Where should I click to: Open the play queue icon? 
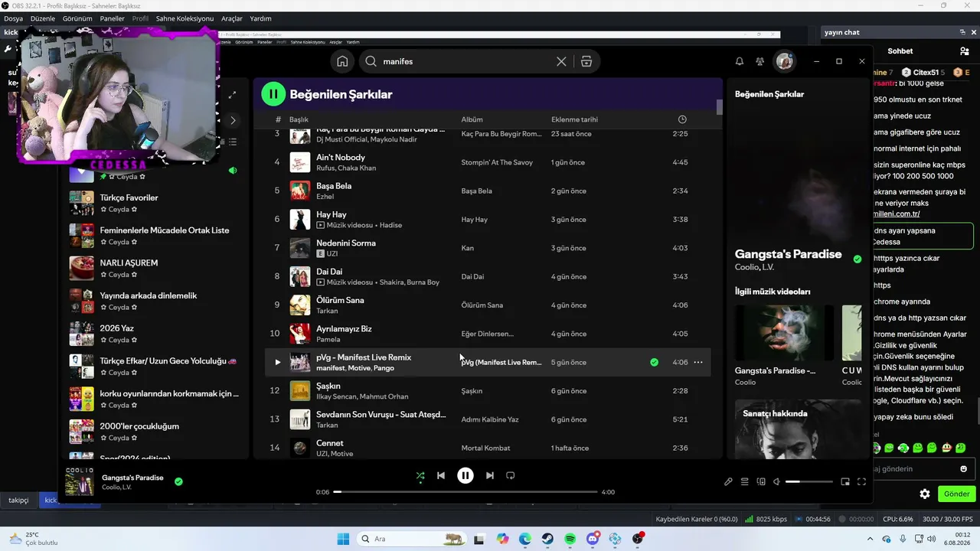coord(744,481)
